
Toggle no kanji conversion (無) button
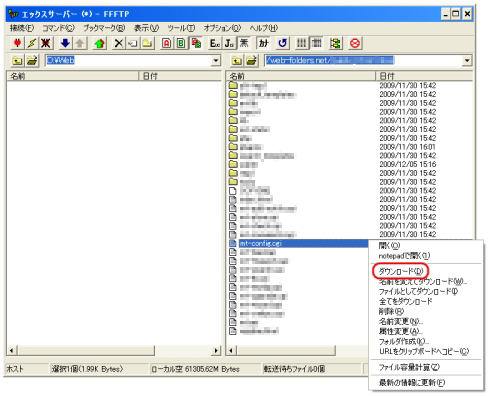244,43
